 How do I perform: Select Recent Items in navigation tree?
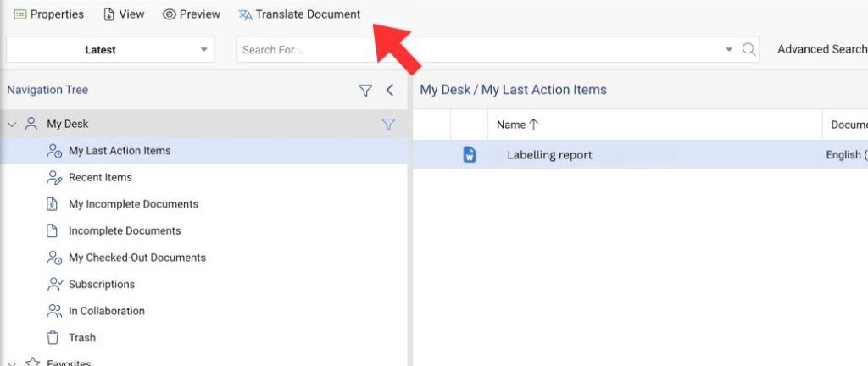(100, 177)
